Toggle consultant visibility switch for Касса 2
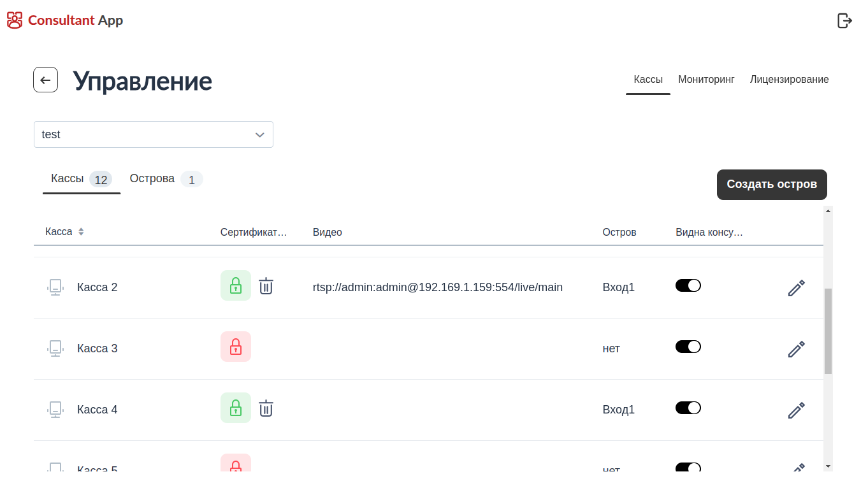 (x=688, y=285)
